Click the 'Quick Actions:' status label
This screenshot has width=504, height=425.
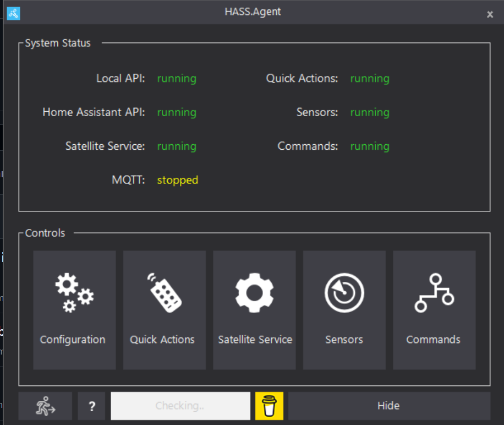click(302, 78)
